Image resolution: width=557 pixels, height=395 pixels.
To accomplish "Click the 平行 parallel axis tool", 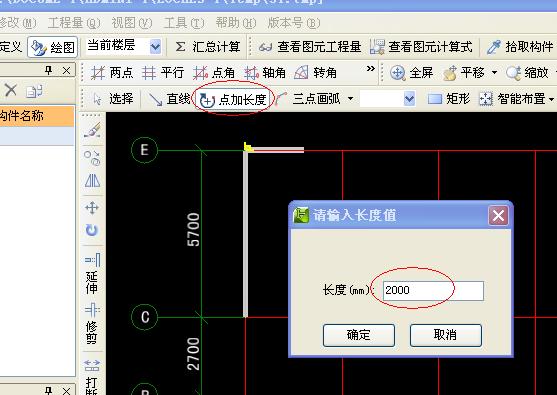I will click(163, 73).
